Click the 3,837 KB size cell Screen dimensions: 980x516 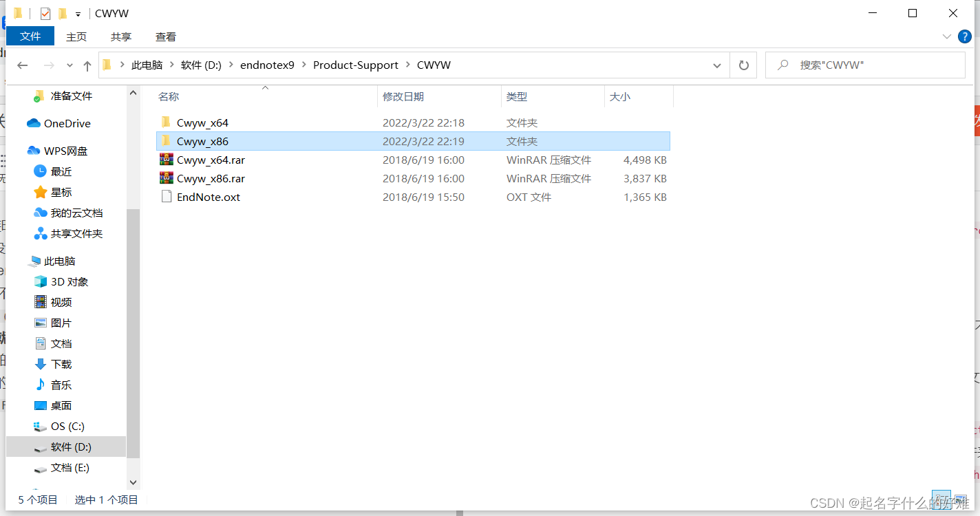(645, 178)
